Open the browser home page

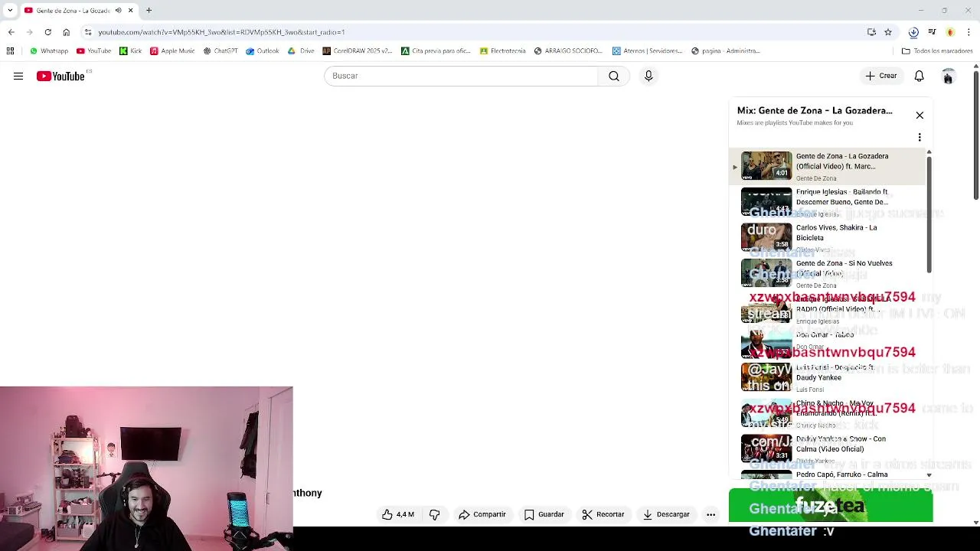pos(66,32)
